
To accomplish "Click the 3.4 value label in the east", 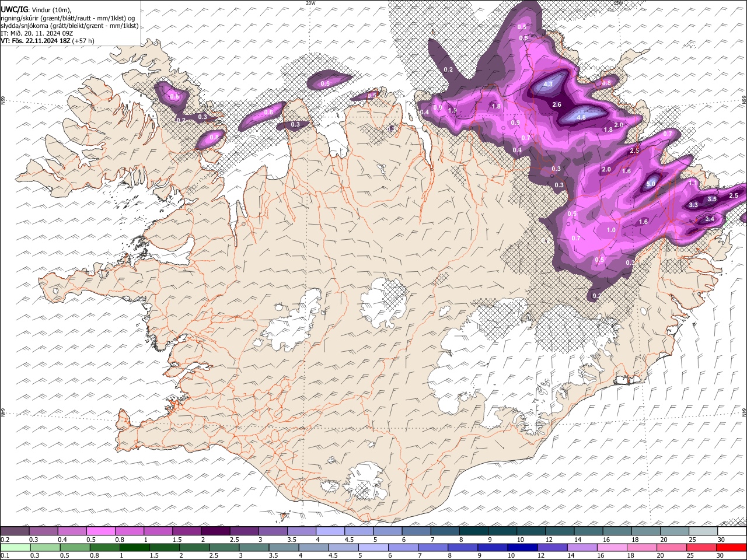I will 710,219.
